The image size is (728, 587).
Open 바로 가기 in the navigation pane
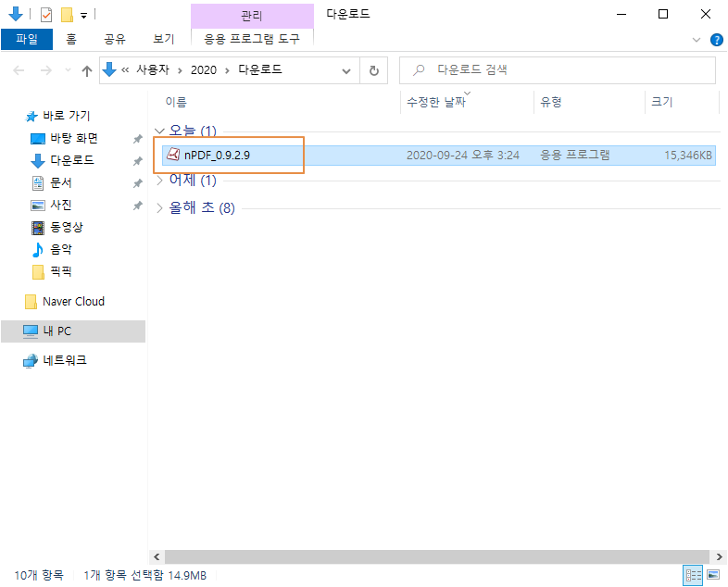click(58, 116)
